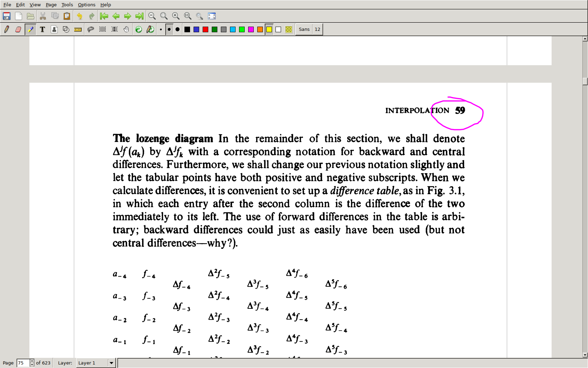Viewport: 588px width, 368px height.
Task: Go to the last page
Action: (139, 16)
